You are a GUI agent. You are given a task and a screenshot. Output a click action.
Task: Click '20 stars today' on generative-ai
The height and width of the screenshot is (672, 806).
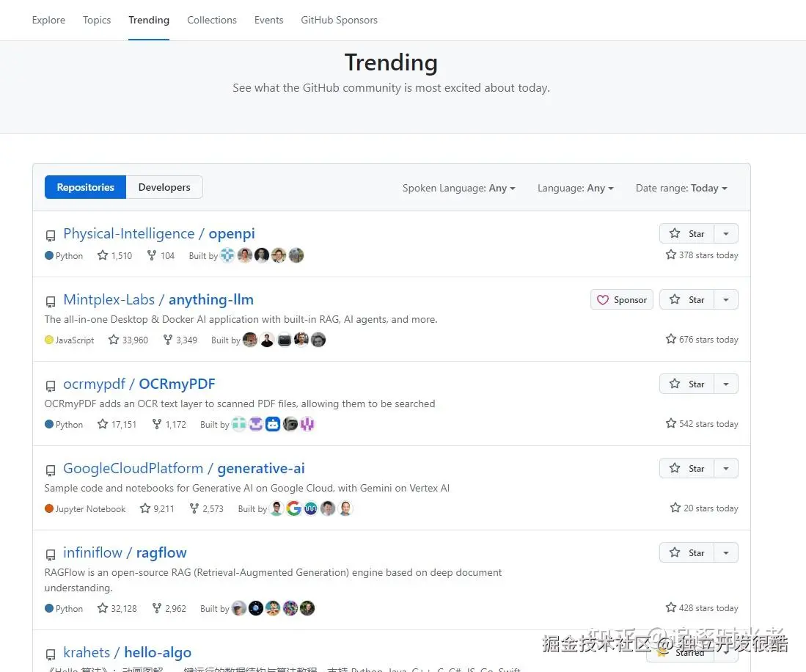pos(704,508)
